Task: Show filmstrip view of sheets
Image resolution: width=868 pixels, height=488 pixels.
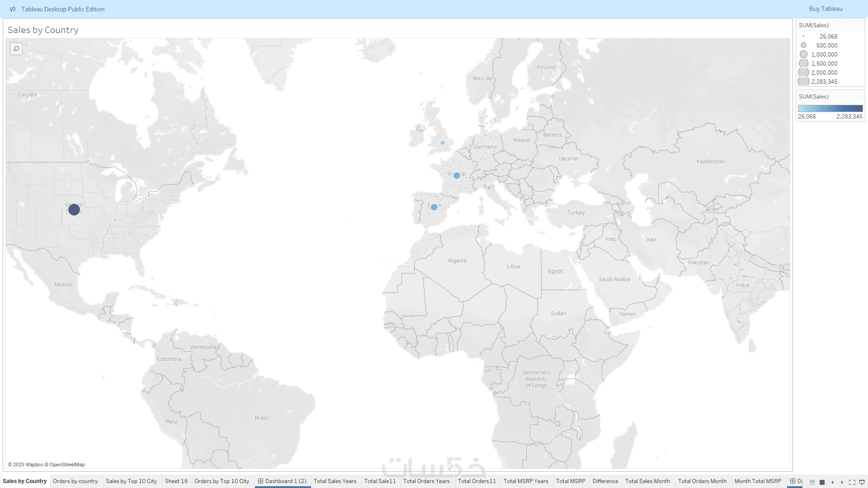Action: point(812,482)
